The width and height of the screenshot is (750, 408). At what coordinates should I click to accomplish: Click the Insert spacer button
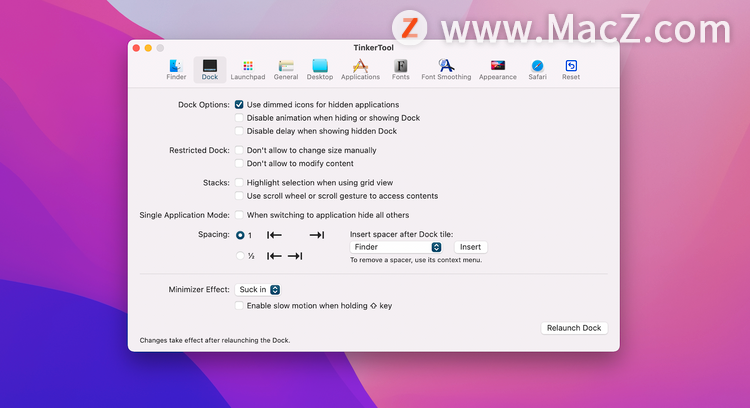pyautogui.click(x=470, y=247)
